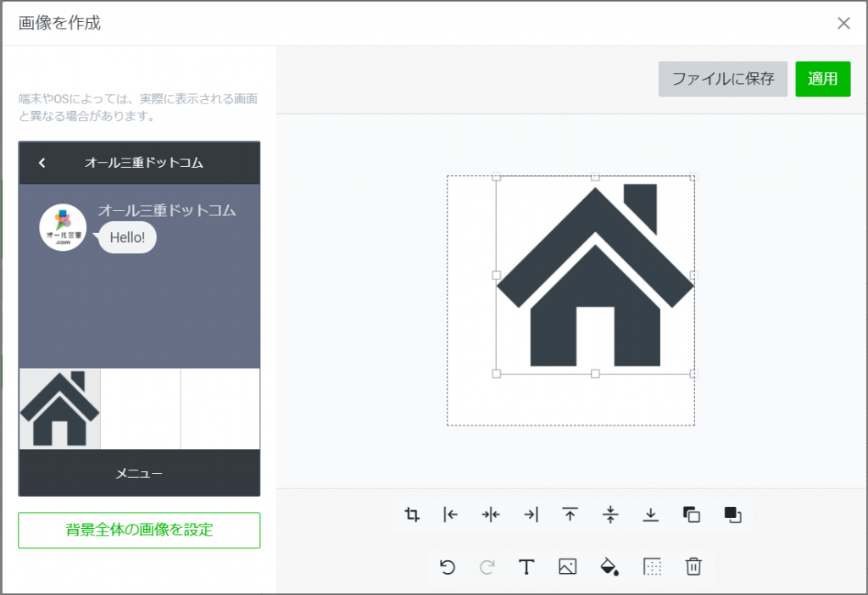This screenshot has height=595, width=868.
Task: Center the image horizontally
Action: pyautogui.click(x=491, y=514)
